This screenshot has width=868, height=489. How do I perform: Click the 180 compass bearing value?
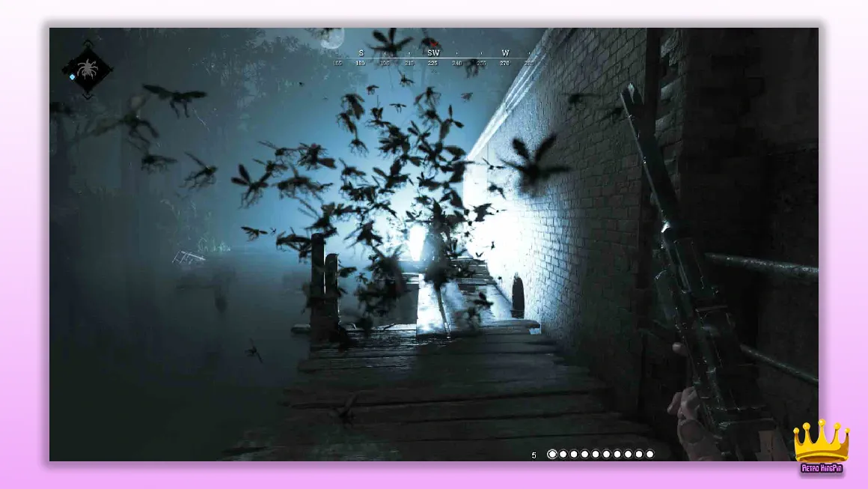(361, 63)
